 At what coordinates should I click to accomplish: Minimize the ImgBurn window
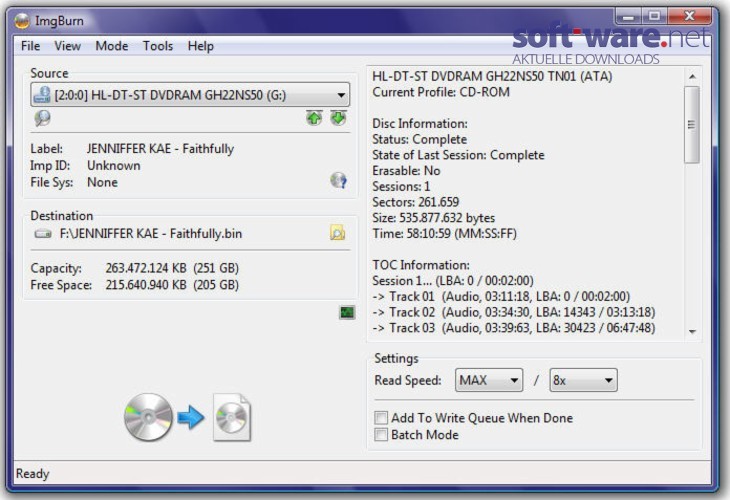(x=629, y=16)
